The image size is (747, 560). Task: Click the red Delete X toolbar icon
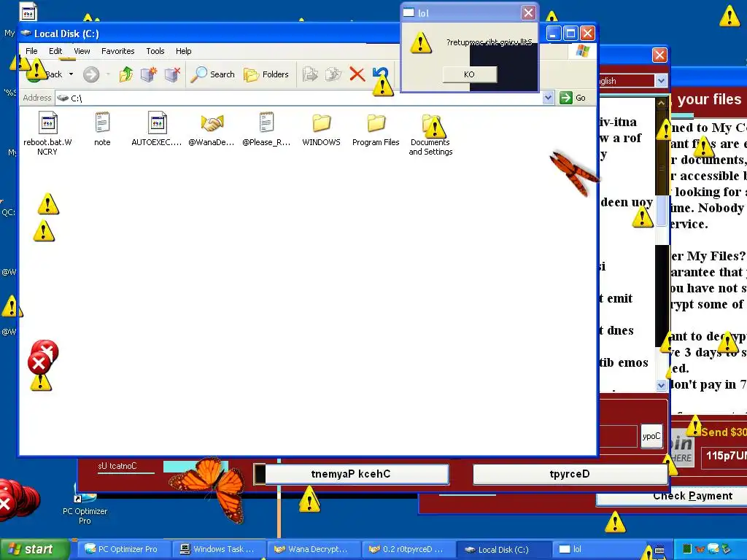click(x=357, y=74)
